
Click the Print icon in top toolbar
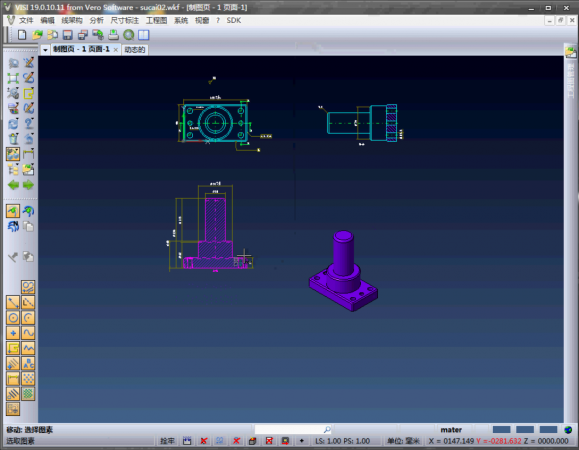point(113,35)
